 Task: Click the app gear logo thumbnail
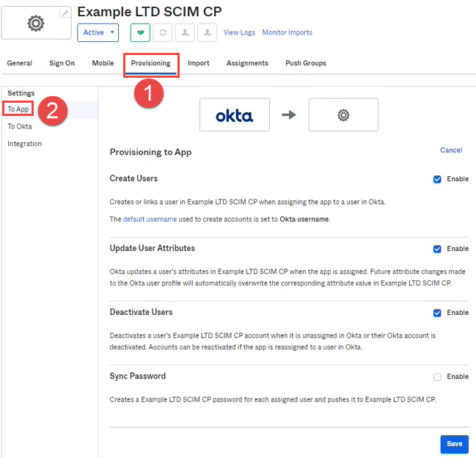click(x=34, y=23)
